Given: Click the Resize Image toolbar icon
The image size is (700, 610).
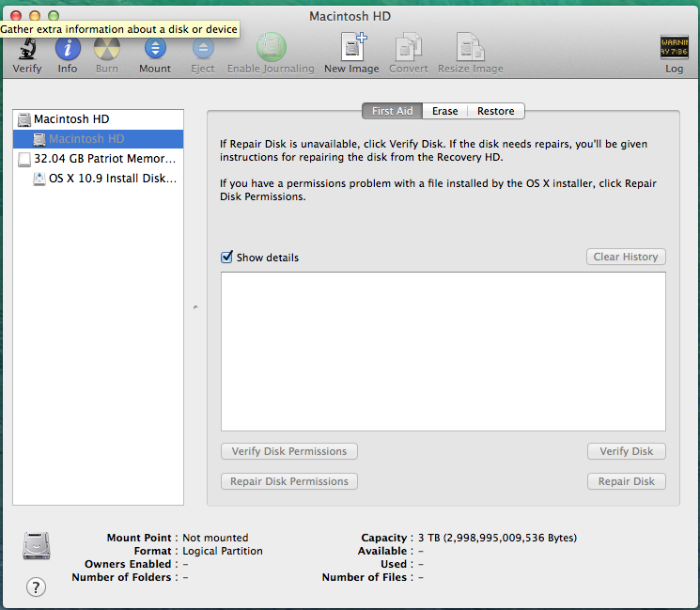Looking at the screenshot, I should (471, 47).
